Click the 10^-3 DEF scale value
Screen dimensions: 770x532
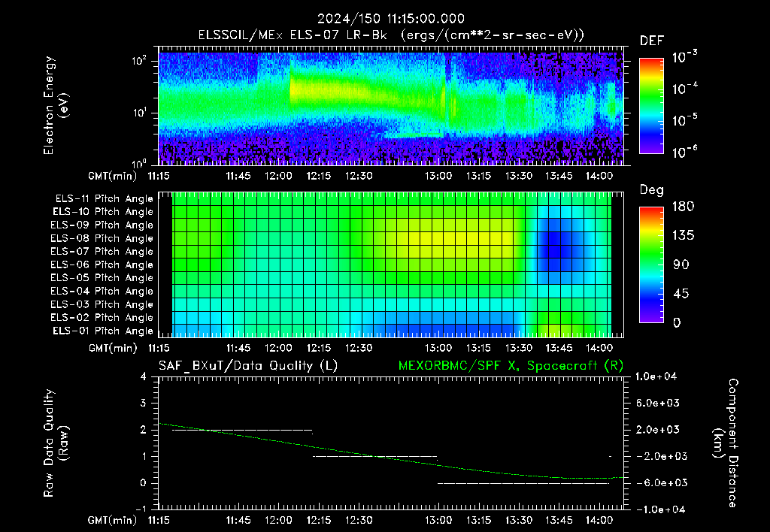[x=684, y=56]
